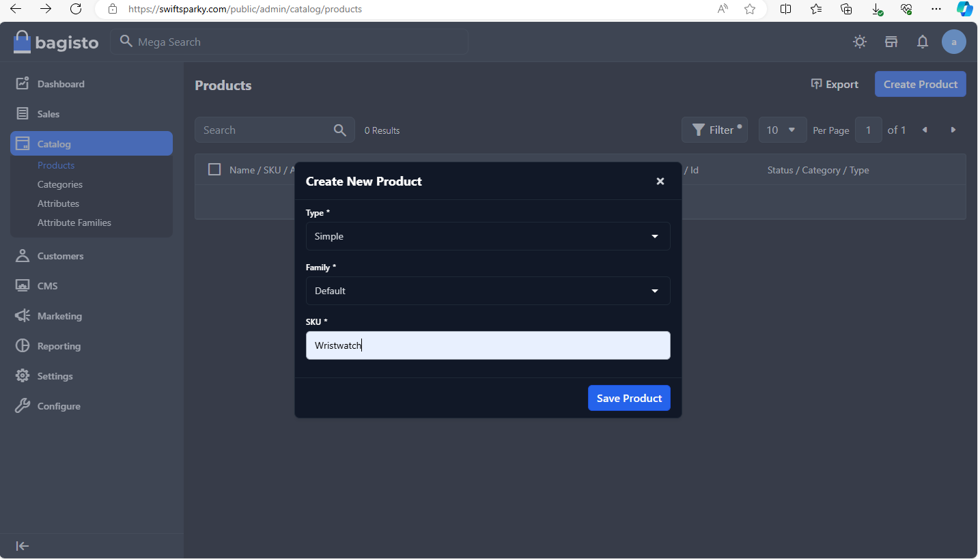Click the Mega Search field

coord(290,42)
